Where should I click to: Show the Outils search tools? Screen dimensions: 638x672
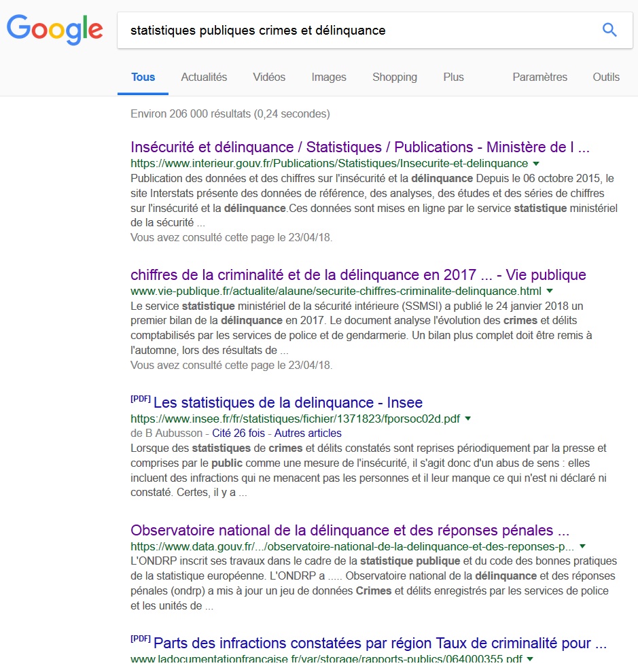pyautogui.click(x=605, y=77)
